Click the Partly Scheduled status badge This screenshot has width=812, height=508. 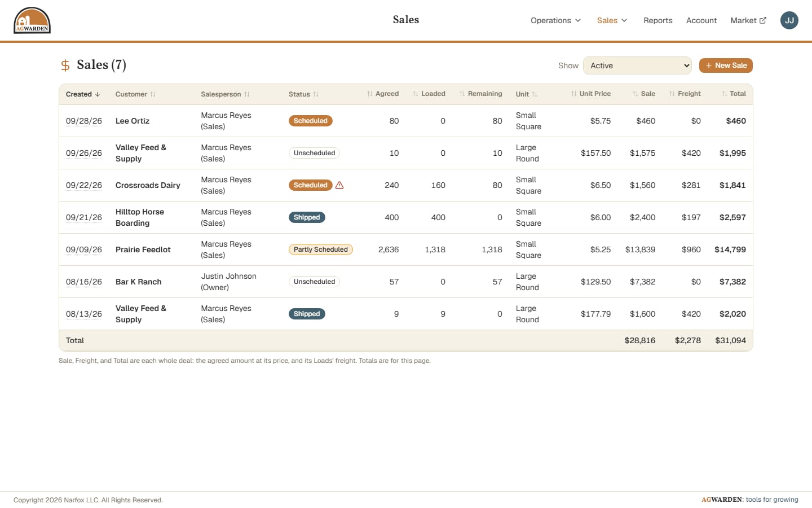tap(321, 249)
